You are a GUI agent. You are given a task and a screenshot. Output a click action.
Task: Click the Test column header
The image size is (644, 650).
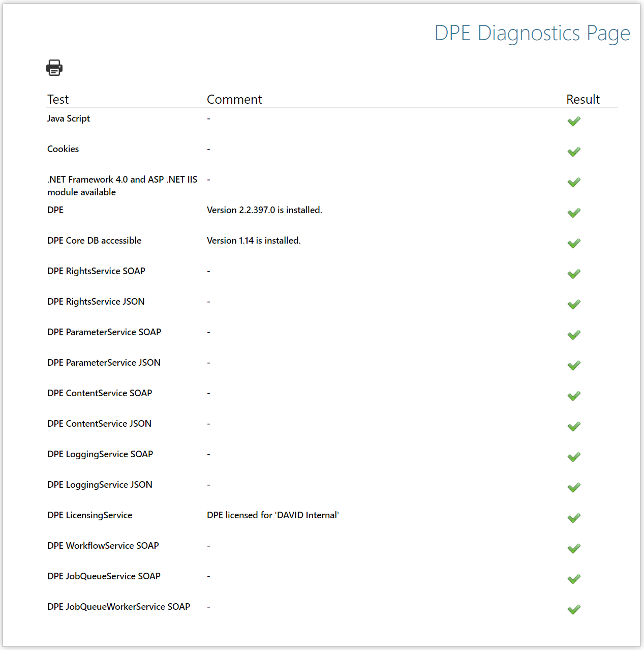(58, 99)
